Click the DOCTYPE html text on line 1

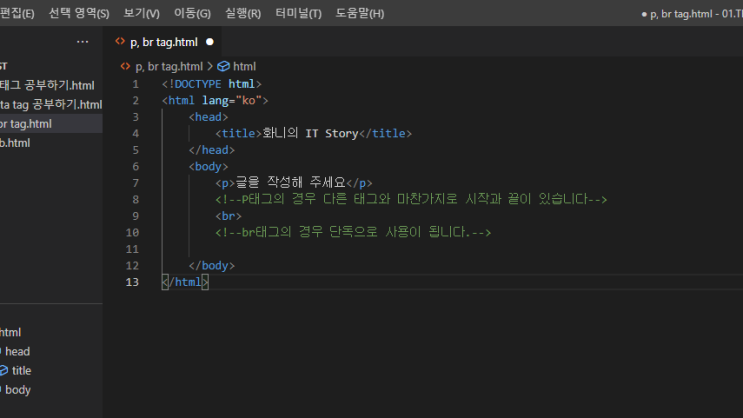[x=211, y=84]
